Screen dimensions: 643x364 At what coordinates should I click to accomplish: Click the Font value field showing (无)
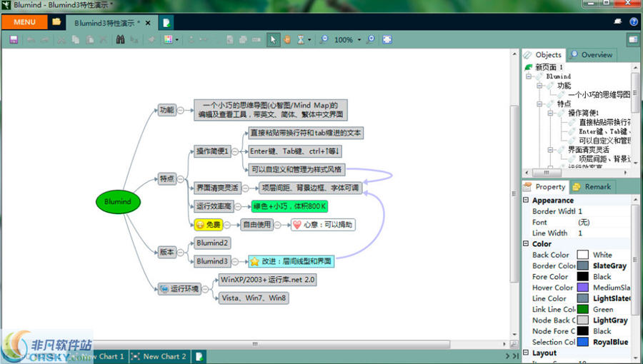coord(604,223)
